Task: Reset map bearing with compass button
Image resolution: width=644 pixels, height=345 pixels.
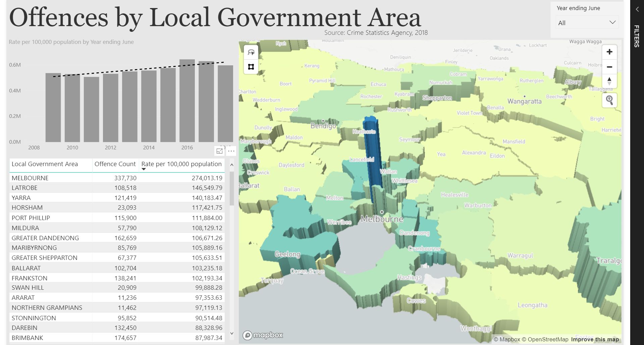Action: click(x=609, y=81)
